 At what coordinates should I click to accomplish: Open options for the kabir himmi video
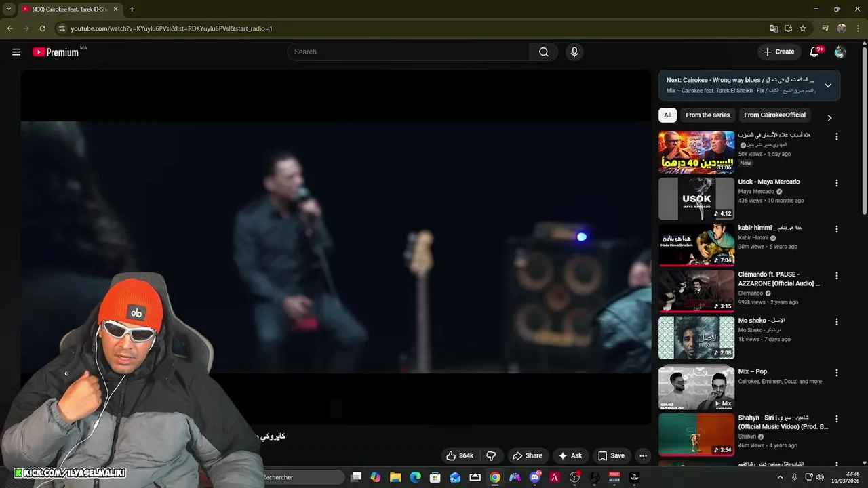tap(836, 229)
